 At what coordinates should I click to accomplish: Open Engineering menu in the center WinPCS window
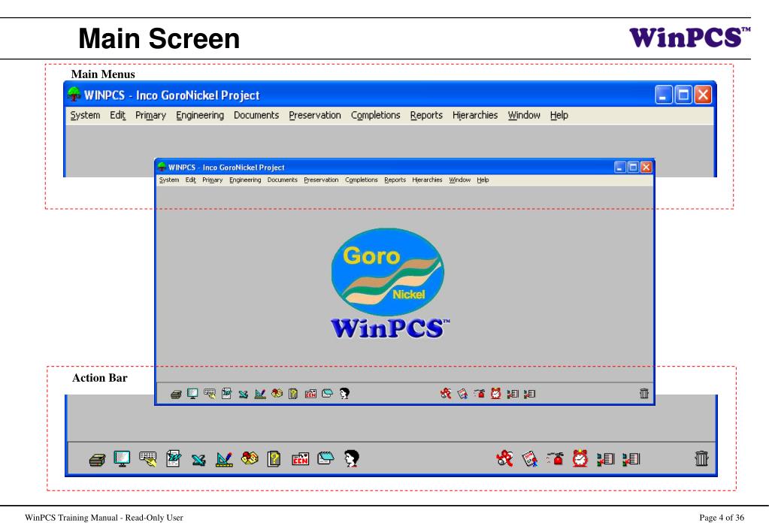tap(245, 180)
